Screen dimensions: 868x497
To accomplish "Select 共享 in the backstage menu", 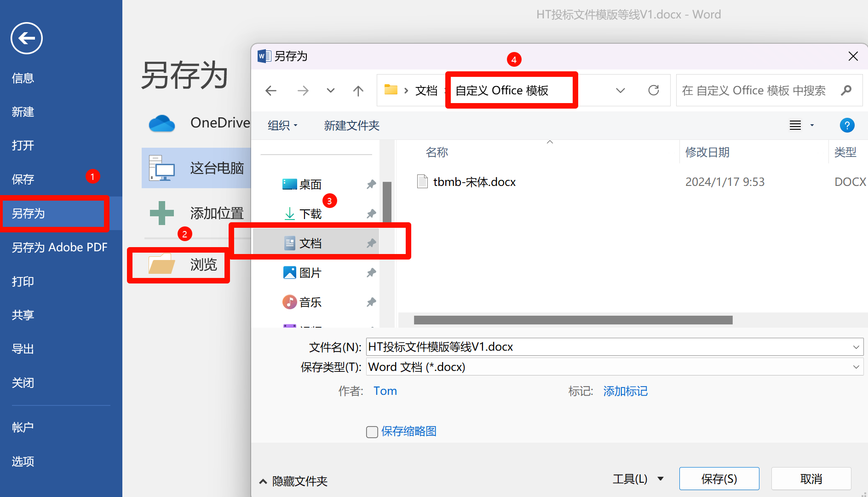I will (23, 315).
